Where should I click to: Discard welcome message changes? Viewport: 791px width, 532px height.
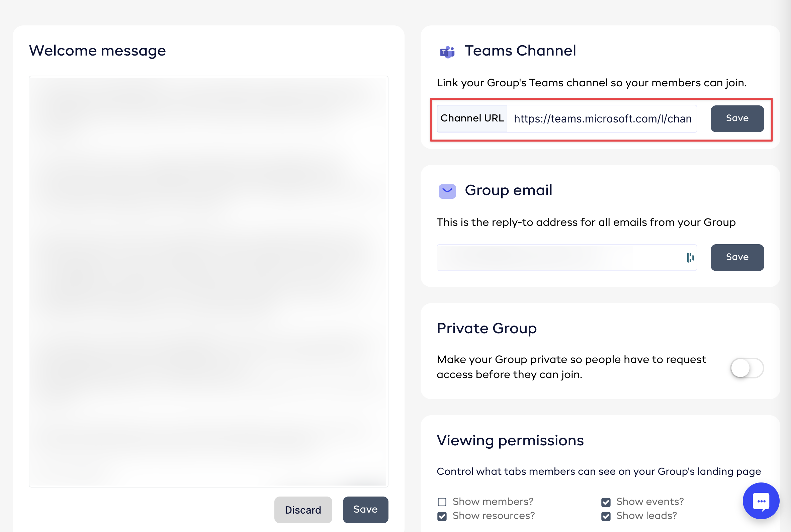point(303,510)
